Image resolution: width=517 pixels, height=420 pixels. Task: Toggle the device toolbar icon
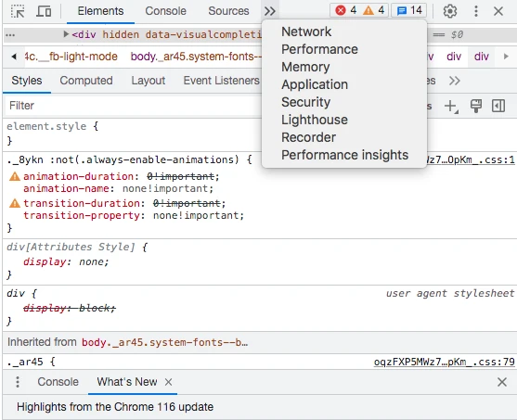(44, 11)
